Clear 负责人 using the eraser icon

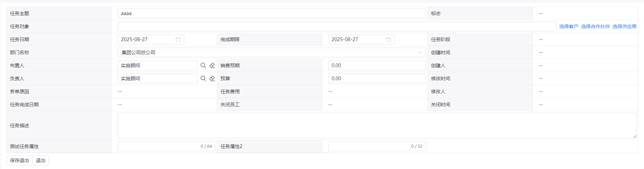pos(212,79)
